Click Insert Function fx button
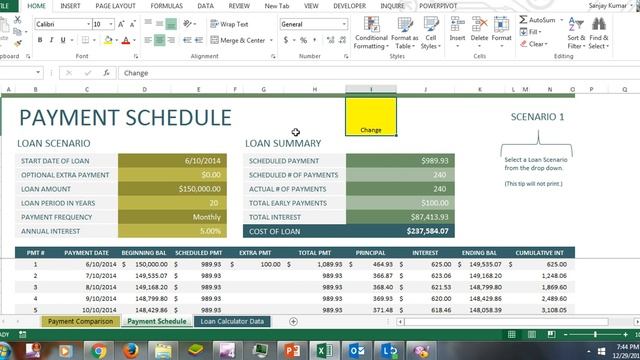640x360 pixels. click(106, 73)
